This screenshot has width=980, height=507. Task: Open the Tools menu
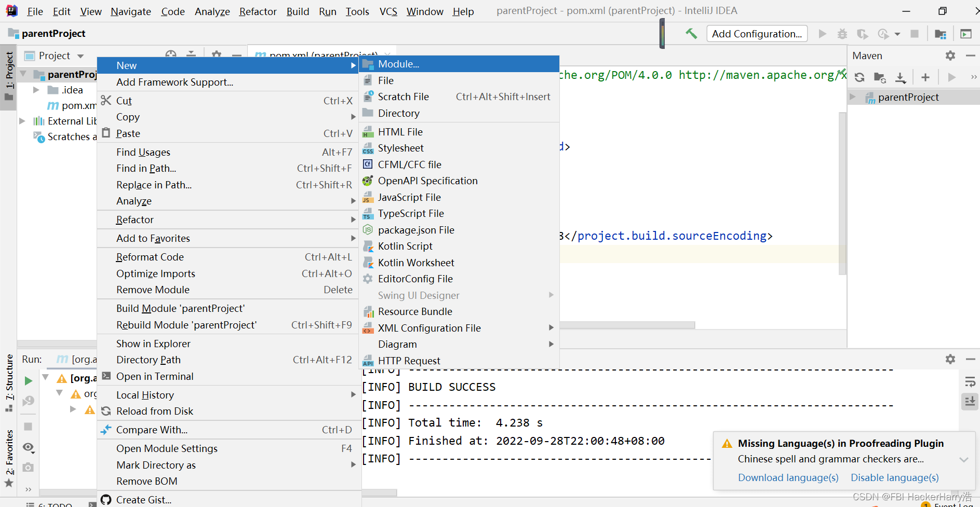(357, 11)
